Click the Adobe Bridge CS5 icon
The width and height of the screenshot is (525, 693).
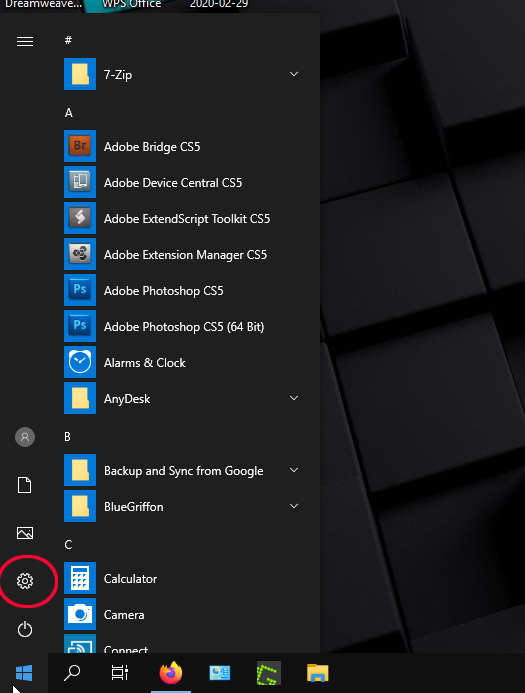tap(80, 146)
